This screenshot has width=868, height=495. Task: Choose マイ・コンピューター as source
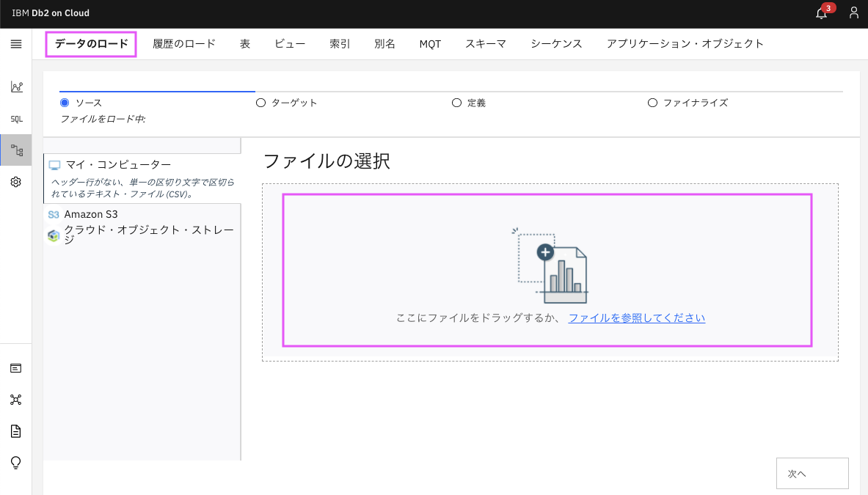coord(142,179)
